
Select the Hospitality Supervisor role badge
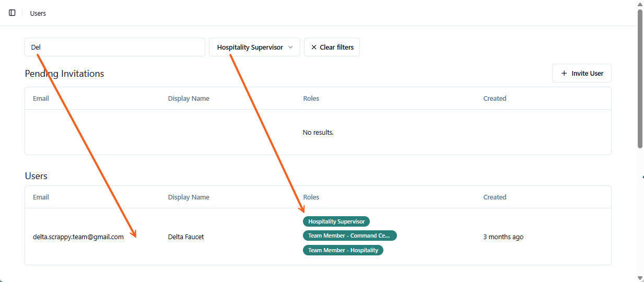[336, 221]
